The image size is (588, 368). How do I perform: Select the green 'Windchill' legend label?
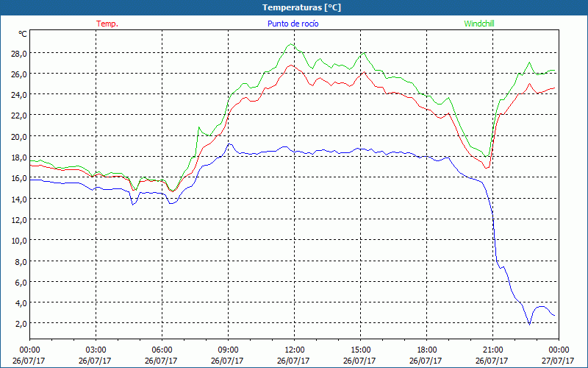pos(479,24)
